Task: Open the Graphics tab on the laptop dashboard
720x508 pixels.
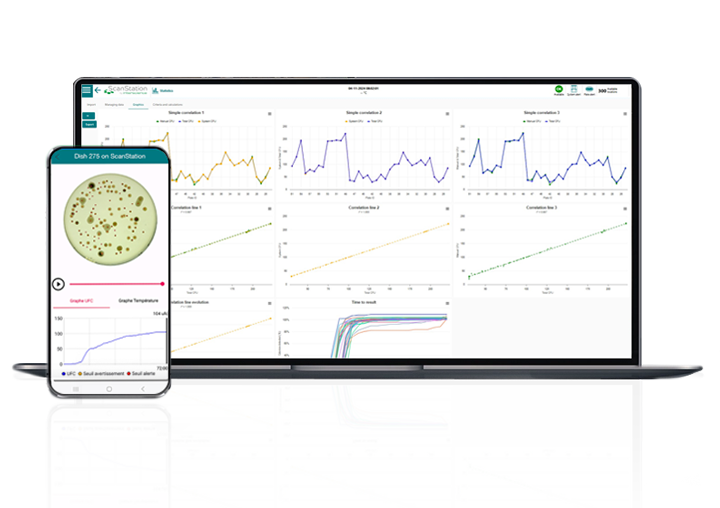Action: tap(137, 103)
